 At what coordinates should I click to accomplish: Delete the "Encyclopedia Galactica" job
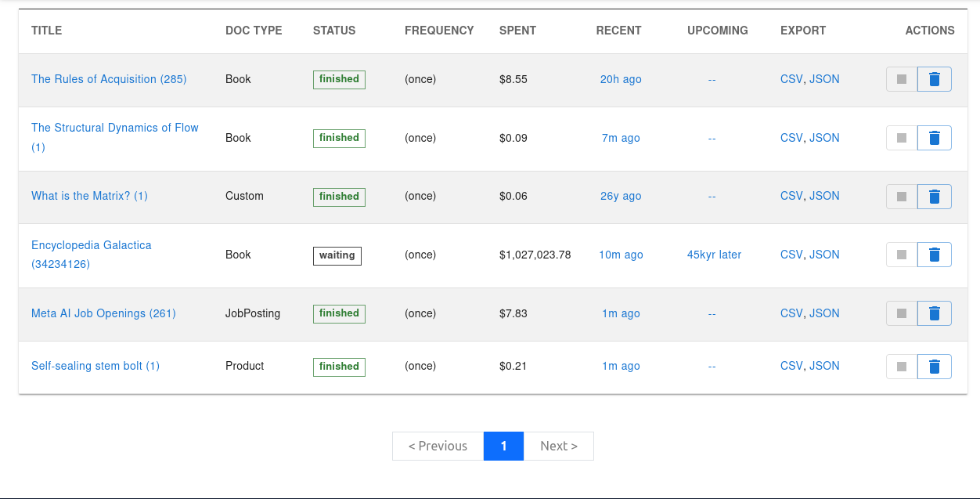(934, 254)
